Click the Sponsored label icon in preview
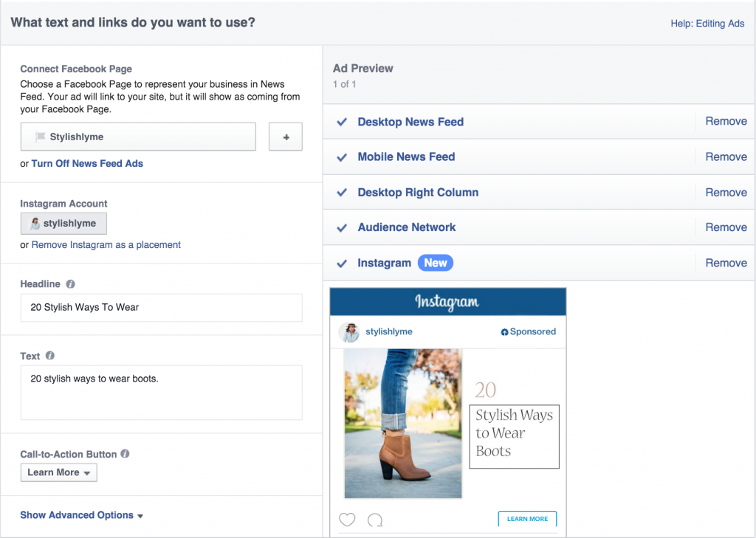The height and width of the screenshot is (538, 756). [504, 332]
